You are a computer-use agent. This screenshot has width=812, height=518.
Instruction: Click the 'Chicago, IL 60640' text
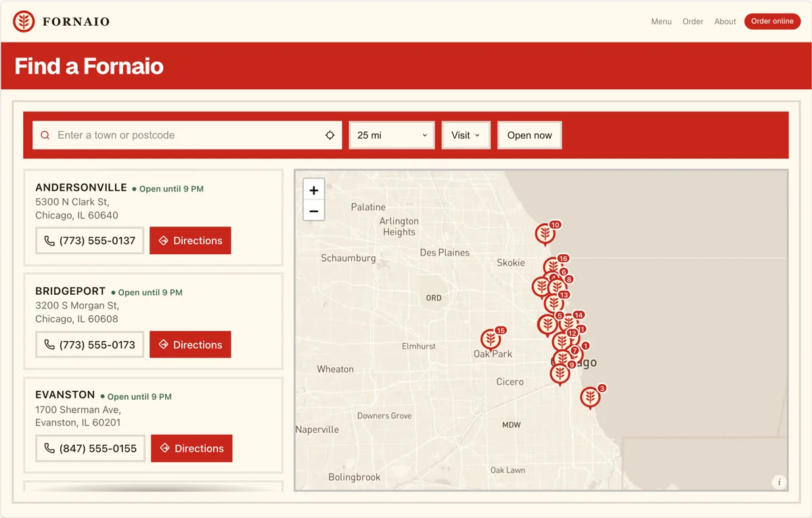point(76,215)
